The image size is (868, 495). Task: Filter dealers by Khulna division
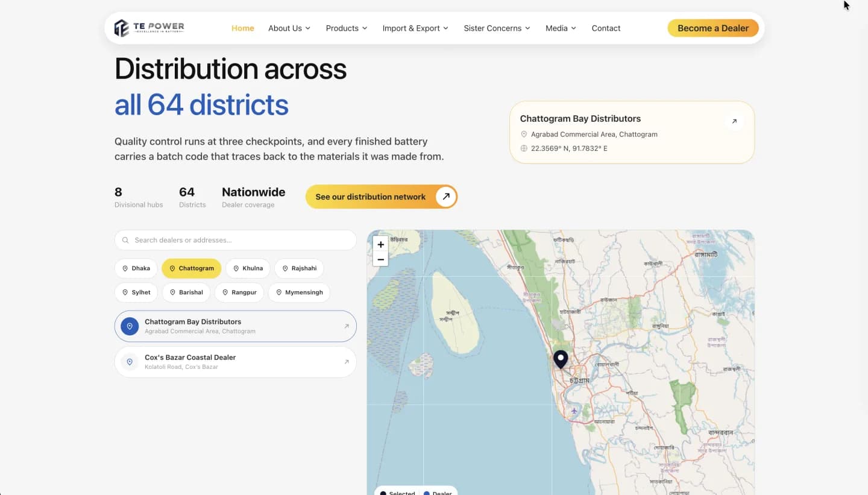tap(248, 268)
